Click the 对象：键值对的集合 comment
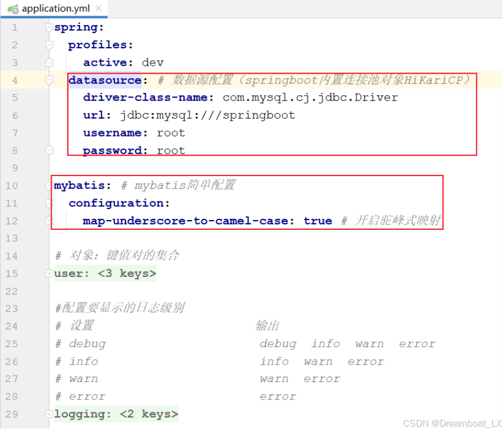 117,256
